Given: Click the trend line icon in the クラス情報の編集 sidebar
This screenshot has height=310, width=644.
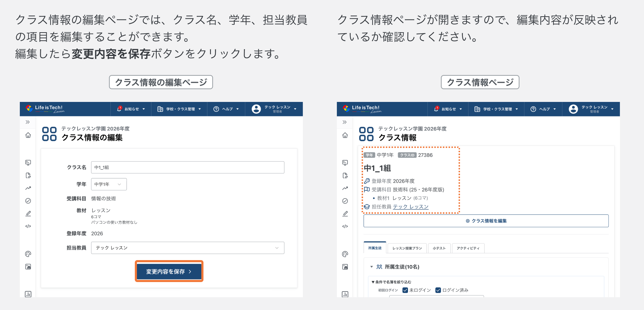Looking at the screenshot, I should (x=28, y=188).
